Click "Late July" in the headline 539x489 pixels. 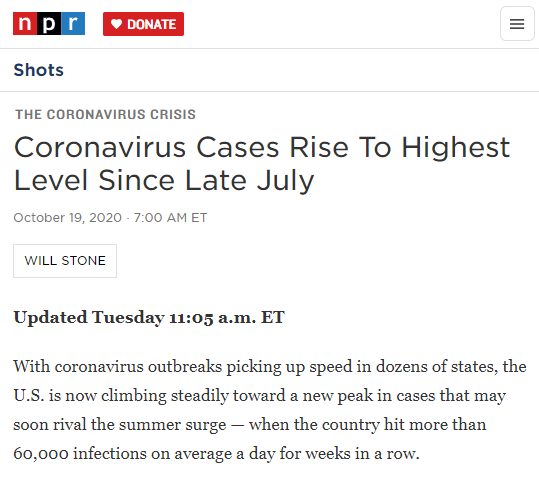tap(249, 180)
